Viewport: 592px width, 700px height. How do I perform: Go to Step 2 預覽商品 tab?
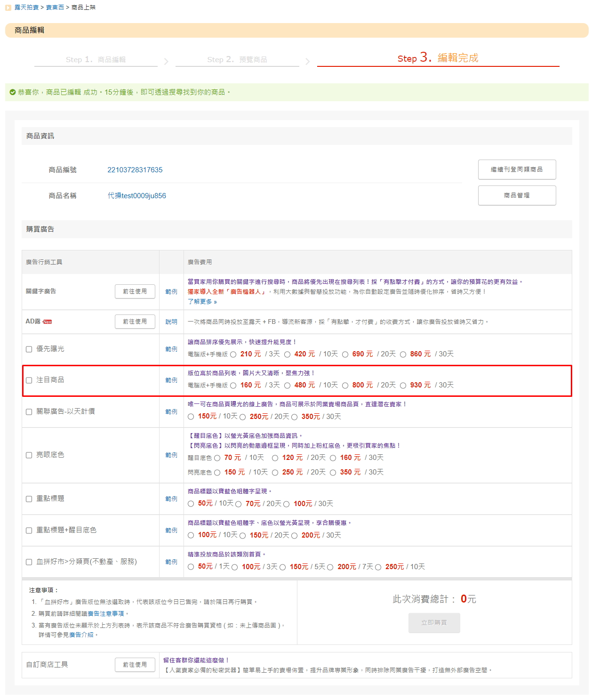click(x=237, y=60)
